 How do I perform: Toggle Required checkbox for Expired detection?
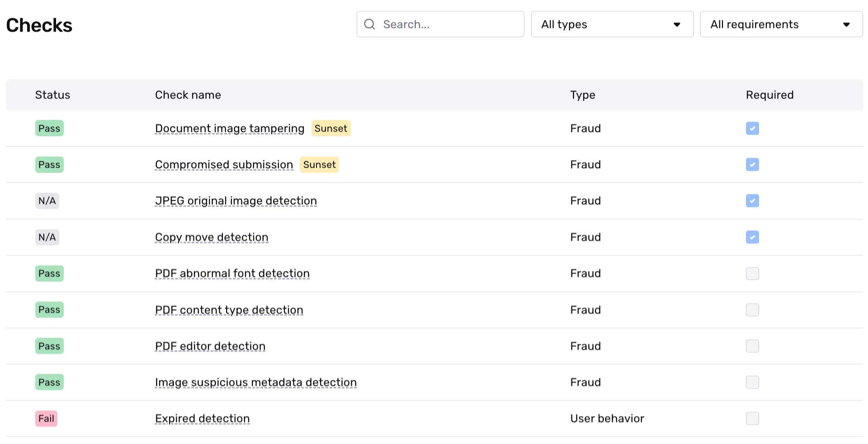tap(752, 419)
